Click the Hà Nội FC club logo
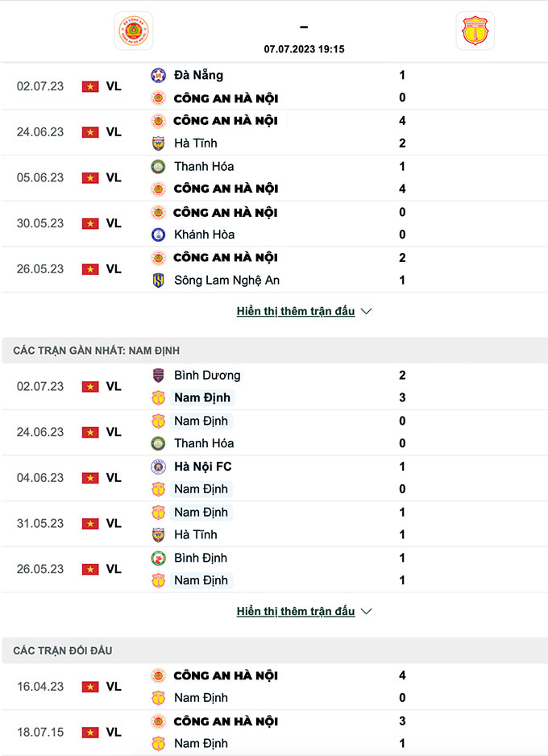 (x=158, y=467)
